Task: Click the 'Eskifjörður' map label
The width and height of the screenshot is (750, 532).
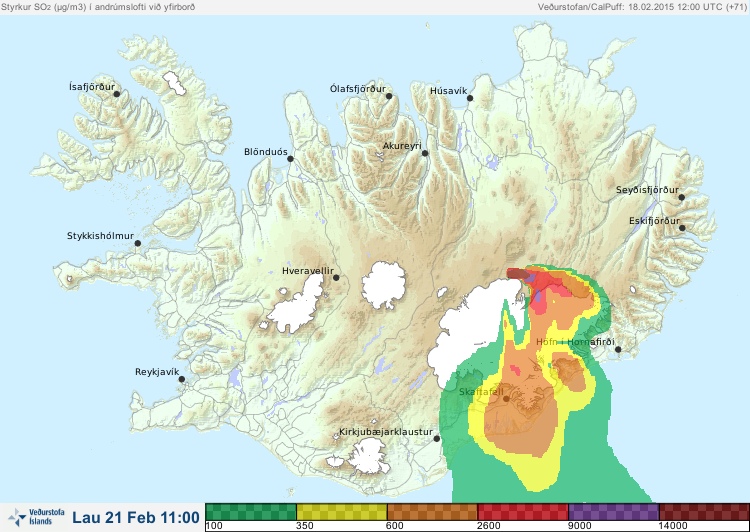Action: click(654, 221)
